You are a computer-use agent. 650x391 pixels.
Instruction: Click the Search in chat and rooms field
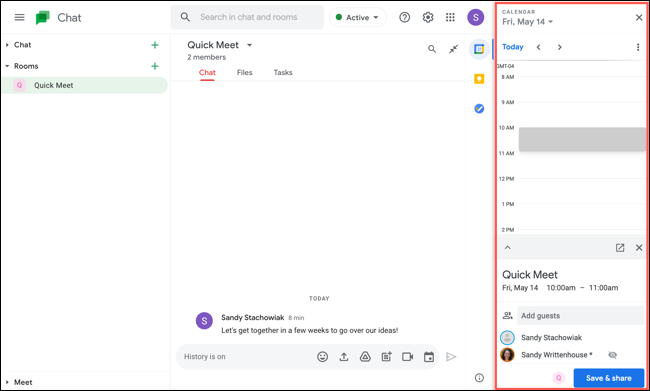point(247,17)
